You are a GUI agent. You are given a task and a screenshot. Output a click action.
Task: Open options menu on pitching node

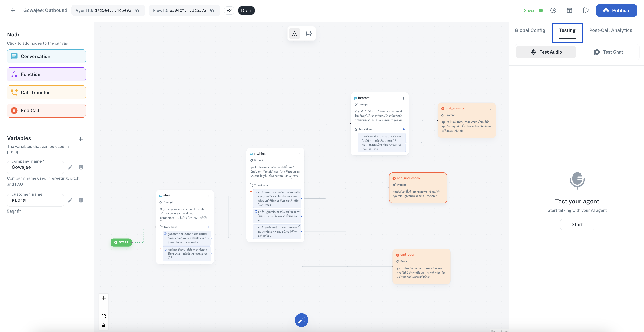pos(299,154)
